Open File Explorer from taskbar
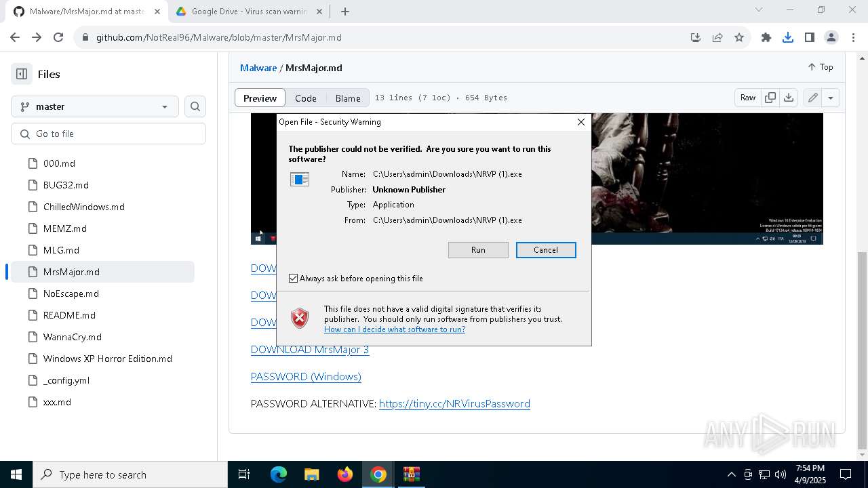The width and height of the screenshot is (868, 488). pos(312,474)
